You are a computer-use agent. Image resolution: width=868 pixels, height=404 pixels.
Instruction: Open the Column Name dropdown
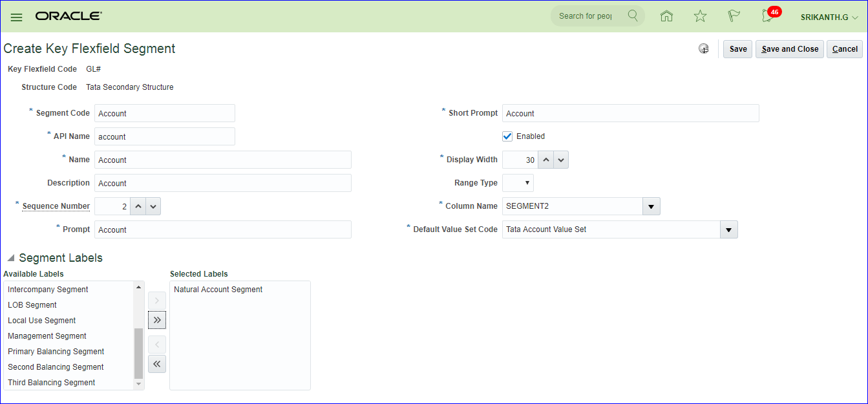coord(651,206)
